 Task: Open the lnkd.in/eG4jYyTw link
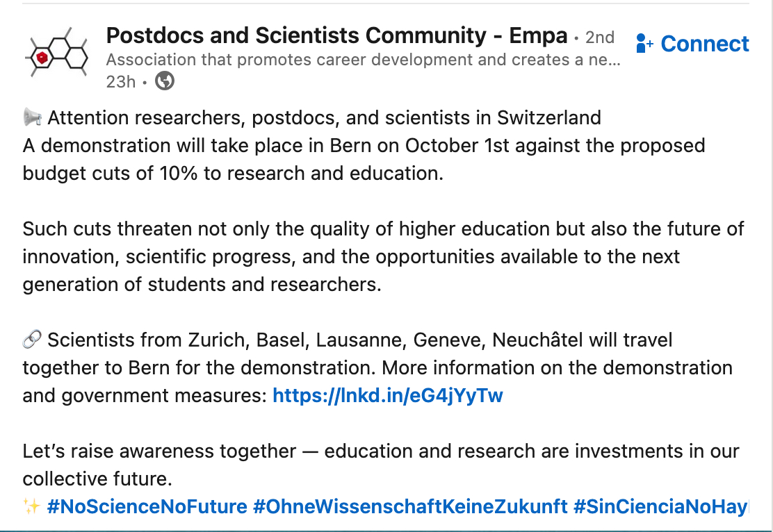pos(387,396)
